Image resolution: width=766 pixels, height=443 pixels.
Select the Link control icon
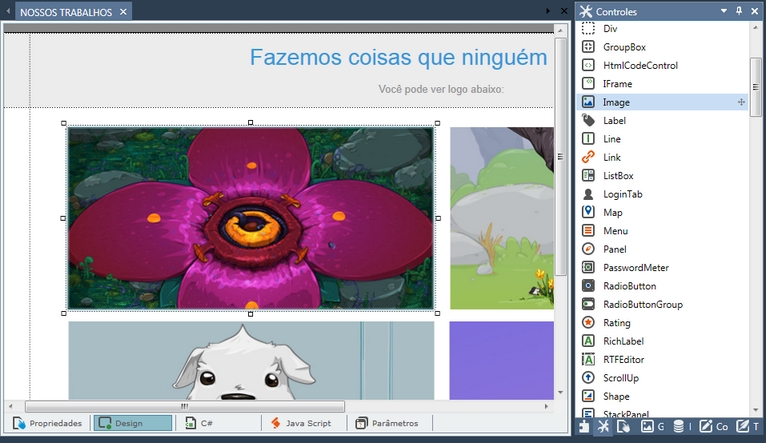[x=588, y=157]
